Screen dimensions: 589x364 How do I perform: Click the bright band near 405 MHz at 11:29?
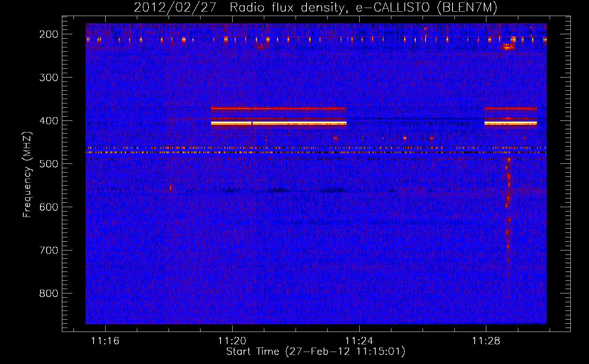pos(511,123)
